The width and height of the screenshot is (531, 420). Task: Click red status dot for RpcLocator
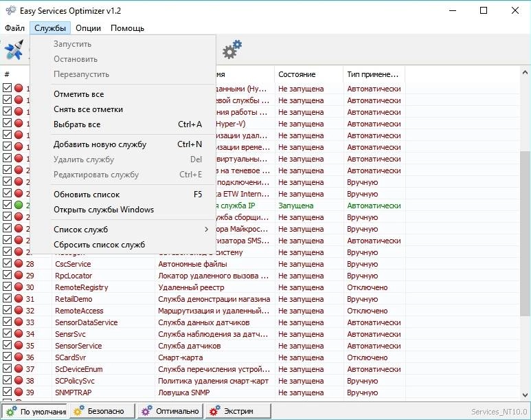(x=19, y=275)
